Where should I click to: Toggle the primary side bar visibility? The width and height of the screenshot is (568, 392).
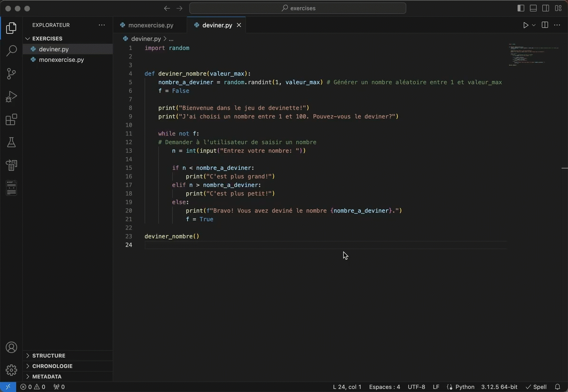521,8
